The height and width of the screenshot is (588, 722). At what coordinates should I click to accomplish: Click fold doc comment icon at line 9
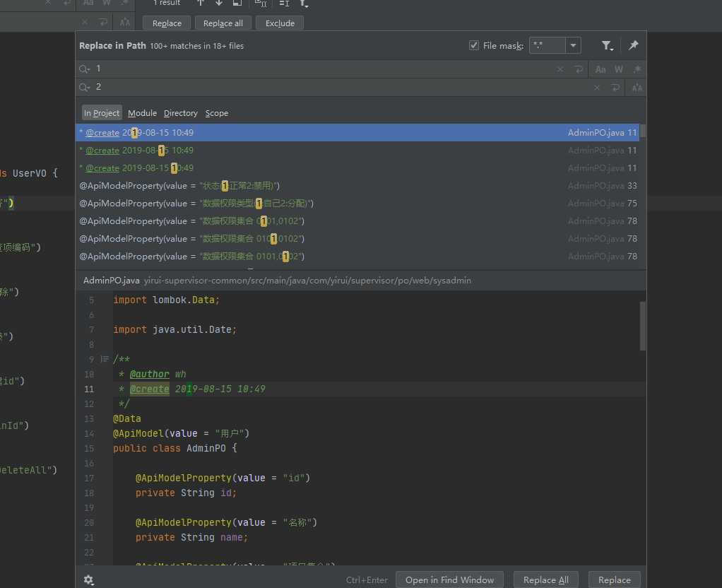coord(105,359)
